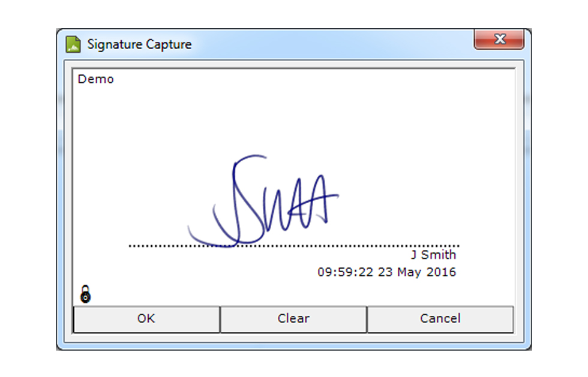Click the padlock icon above OK
Screen dimensions: 588x377
pyautogui.click(x=86, y=294)
